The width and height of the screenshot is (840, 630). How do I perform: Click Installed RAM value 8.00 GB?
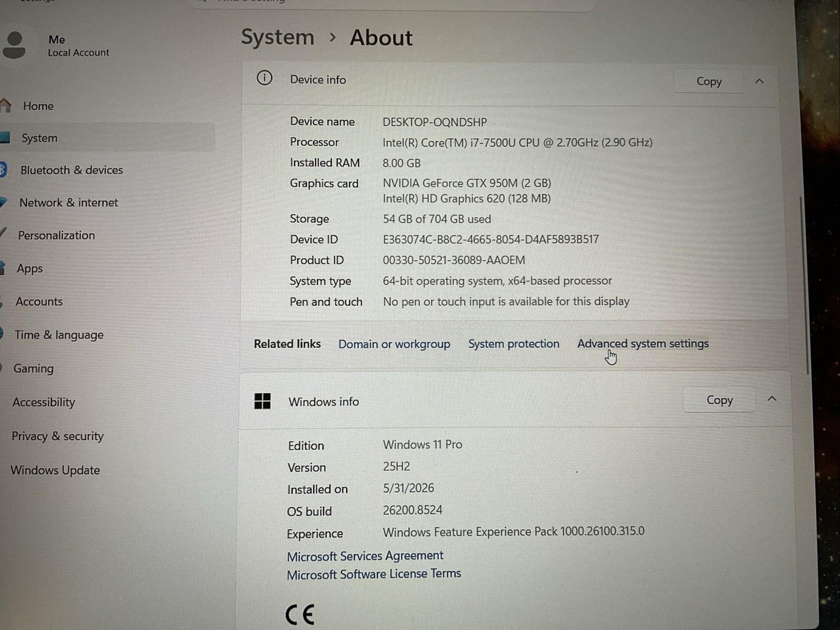point(401,163)
